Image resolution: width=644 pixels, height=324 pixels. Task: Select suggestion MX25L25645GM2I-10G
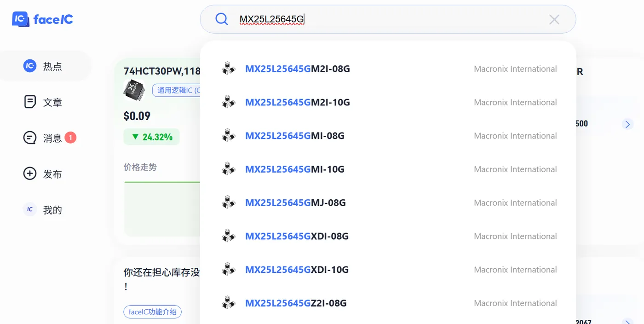point(388,103)
